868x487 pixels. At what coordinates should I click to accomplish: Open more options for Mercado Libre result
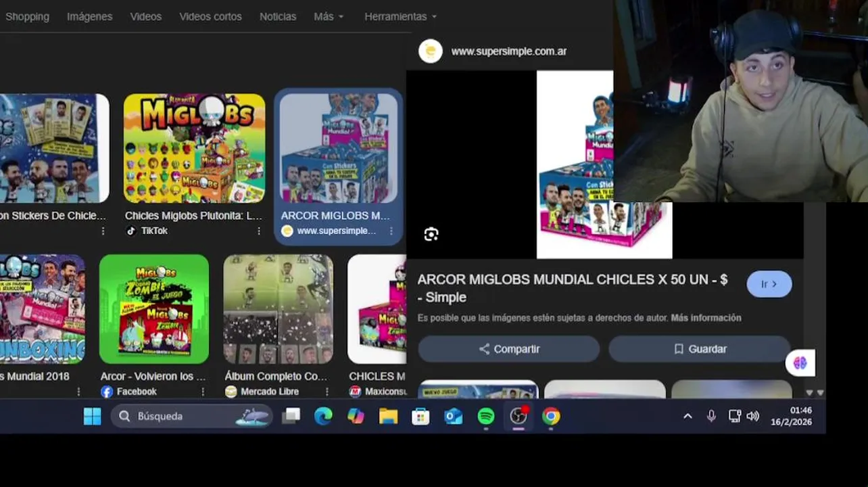pos(327,392)
